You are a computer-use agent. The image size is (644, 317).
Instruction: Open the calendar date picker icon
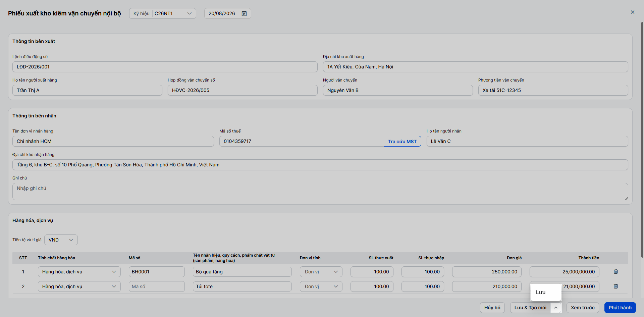click(244, 13)
